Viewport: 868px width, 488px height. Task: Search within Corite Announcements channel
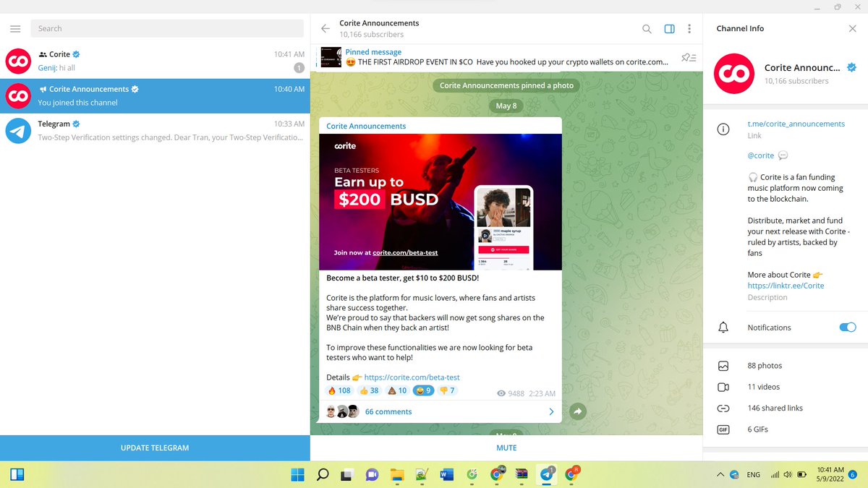[x=647, y=29]
